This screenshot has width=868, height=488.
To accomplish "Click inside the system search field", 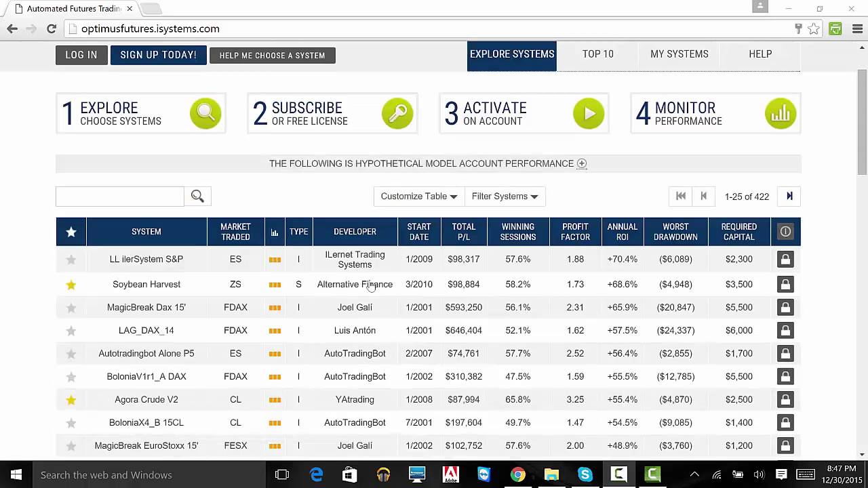I will click(119, 196).
